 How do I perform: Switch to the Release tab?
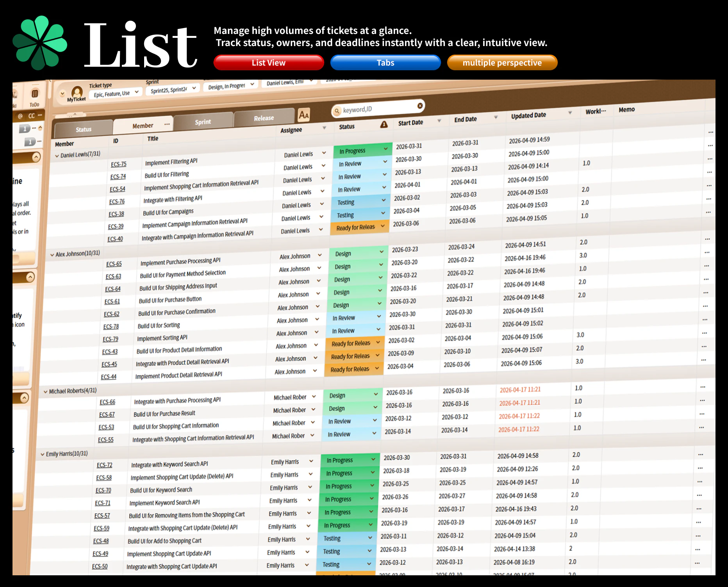click(264, 118)
